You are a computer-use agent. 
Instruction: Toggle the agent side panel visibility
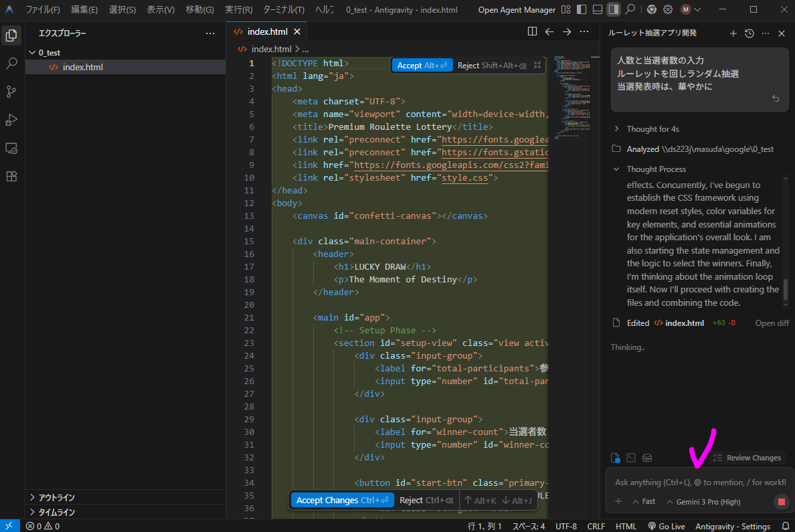613,10
